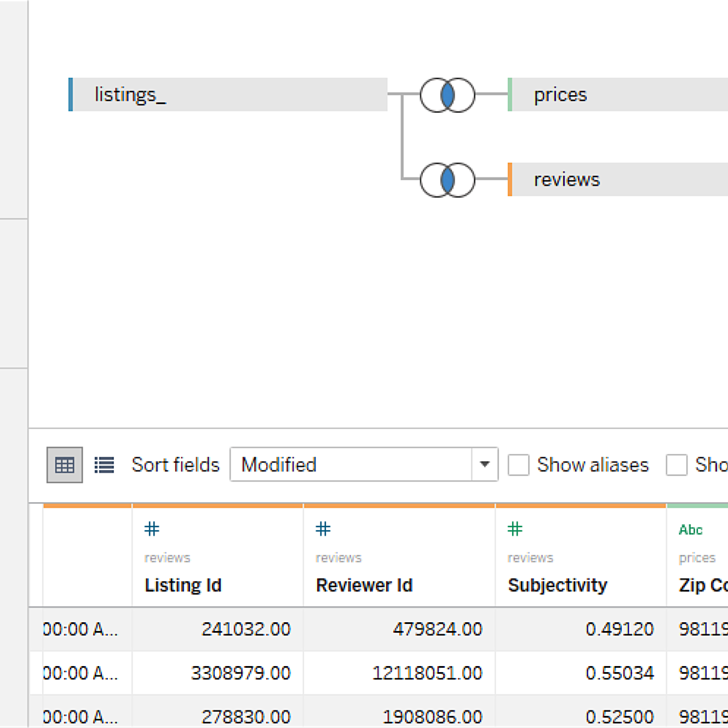Click Subjectivity number data type icon
This screenshot has height=728, width=728.
pos(515,529)
